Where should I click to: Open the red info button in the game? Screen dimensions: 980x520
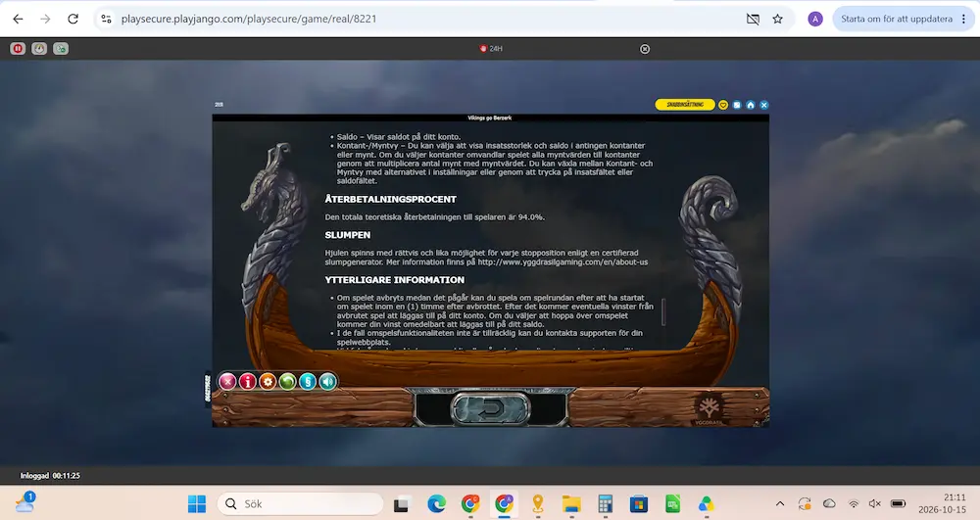tap(248, 381)
